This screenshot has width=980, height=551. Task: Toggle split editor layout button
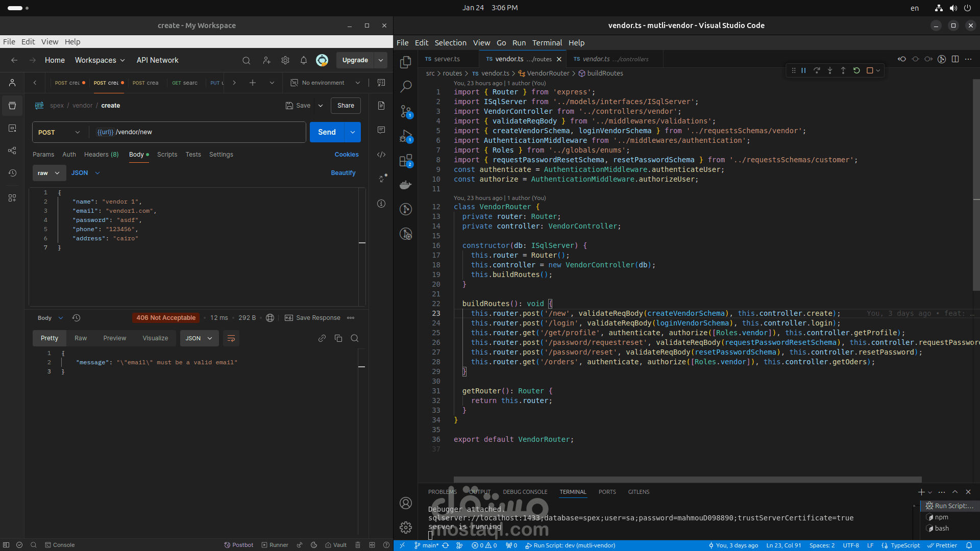[x=955, y=59]
